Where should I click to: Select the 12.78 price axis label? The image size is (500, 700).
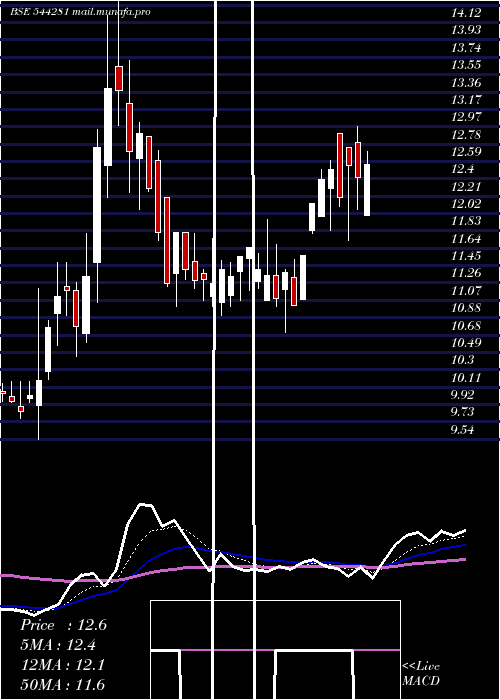466,134
